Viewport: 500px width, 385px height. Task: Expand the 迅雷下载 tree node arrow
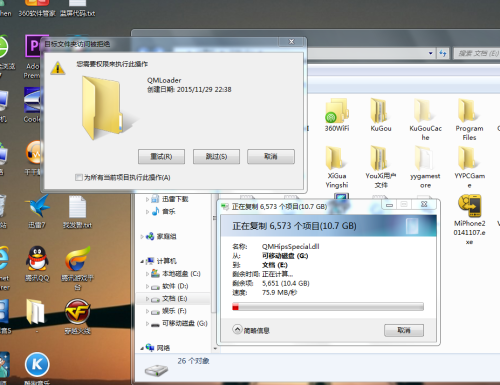click(147, 199)
